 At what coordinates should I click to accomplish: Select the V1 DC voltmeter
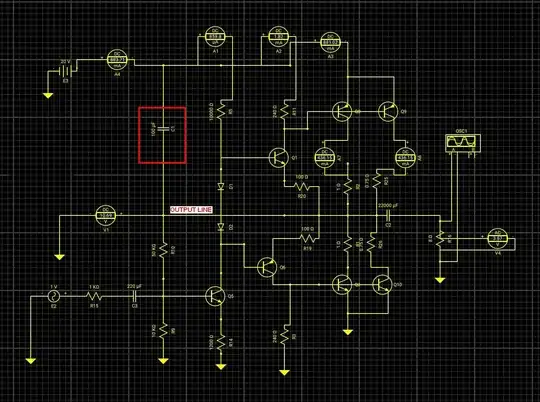[106, 216]
